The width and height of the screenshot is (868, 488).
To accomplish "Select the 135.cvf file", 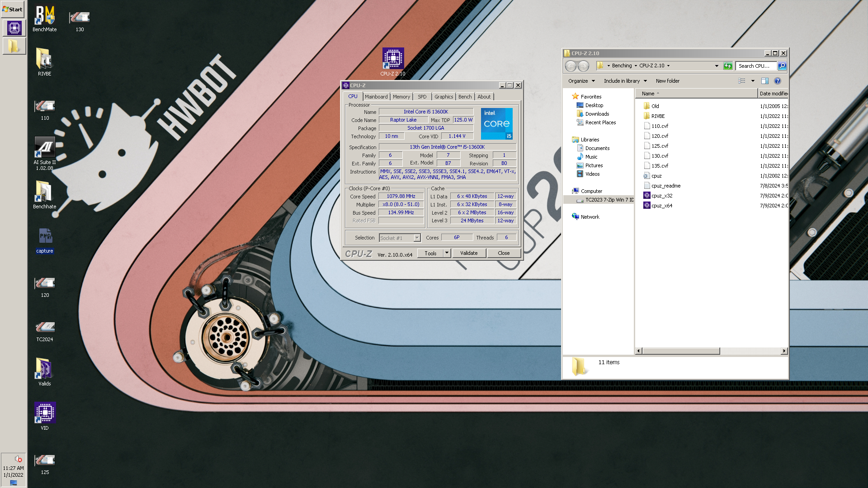I will (656, 166).
